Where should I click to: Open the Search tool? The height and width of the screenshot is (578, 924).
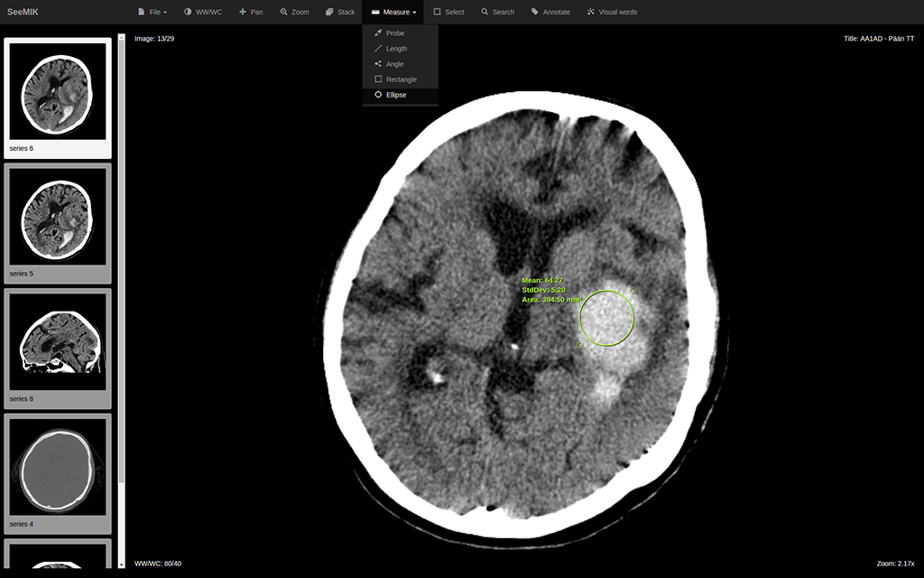pos(497,12)
